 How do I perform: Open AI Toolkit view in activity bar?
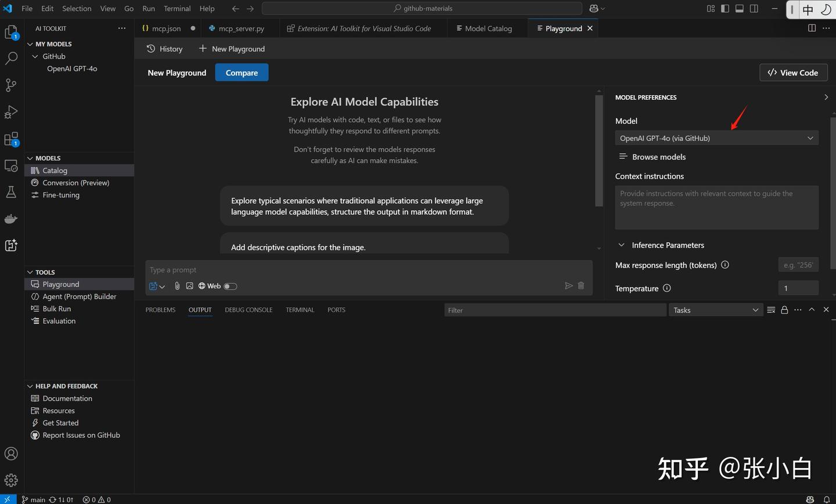click(11, 245)
